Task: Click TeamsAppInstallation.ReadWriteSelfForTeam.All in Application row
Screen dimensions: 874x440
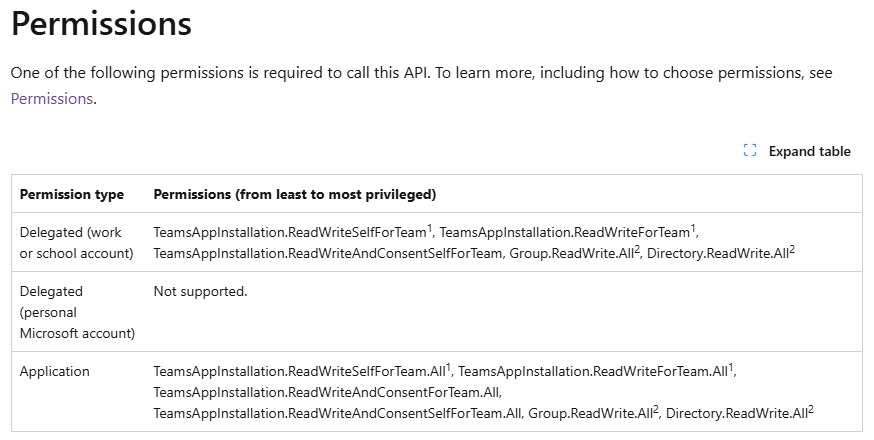Action: [x=299, y=371]
